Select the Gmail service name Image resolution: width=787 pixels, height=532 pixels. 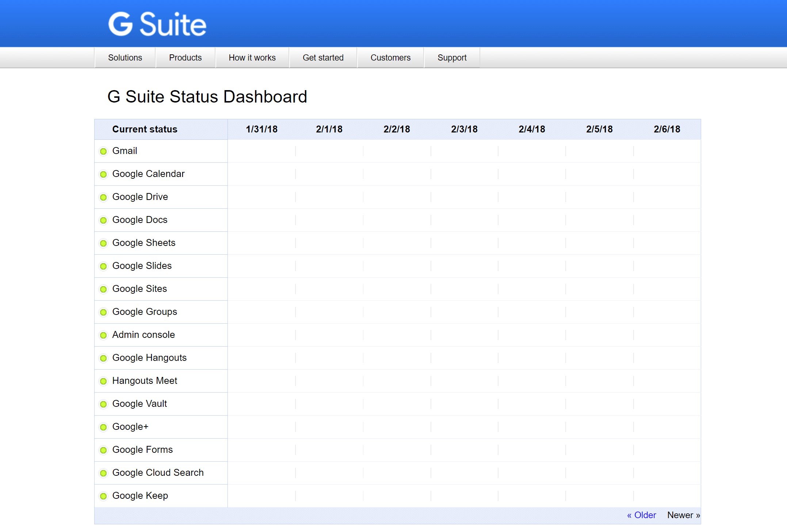[x=125, y=151]
